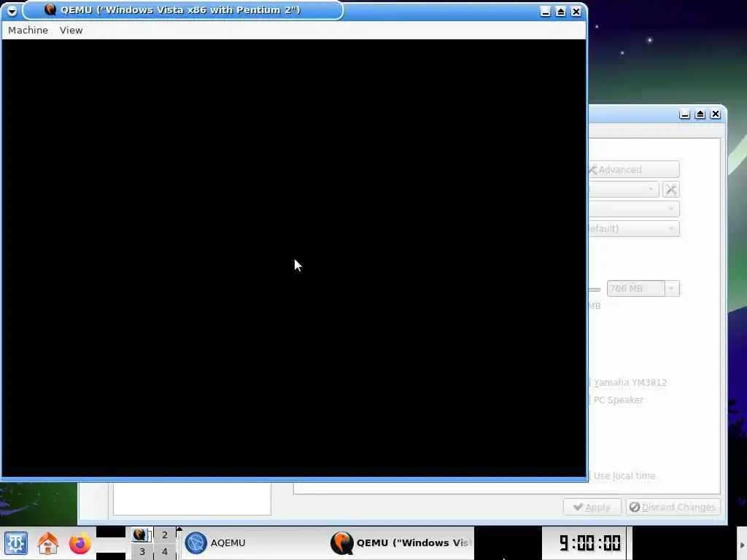
Task: Switch to virtual desktop 1 in the pager
Action: [x=142, y=534]
